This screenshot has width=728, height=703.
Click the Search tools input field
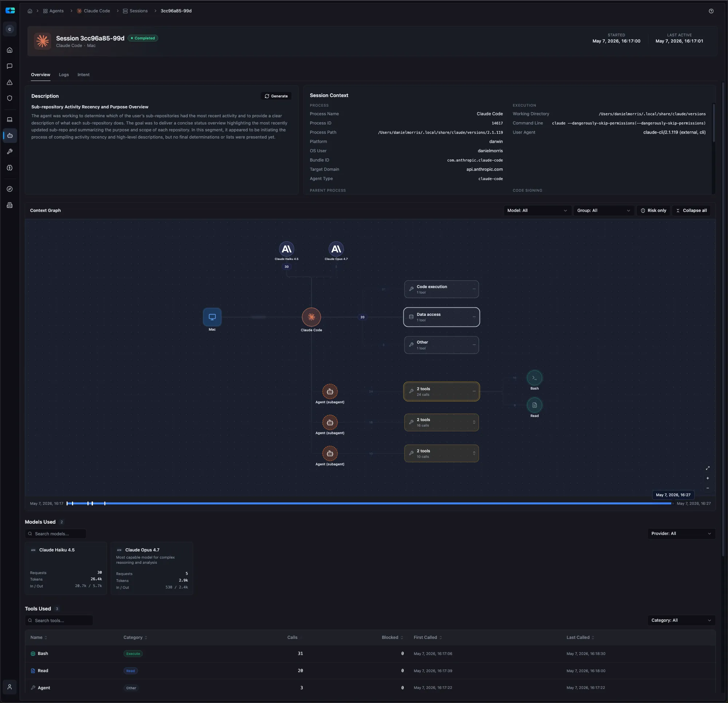pyautogui.click(x=59, y=620)
